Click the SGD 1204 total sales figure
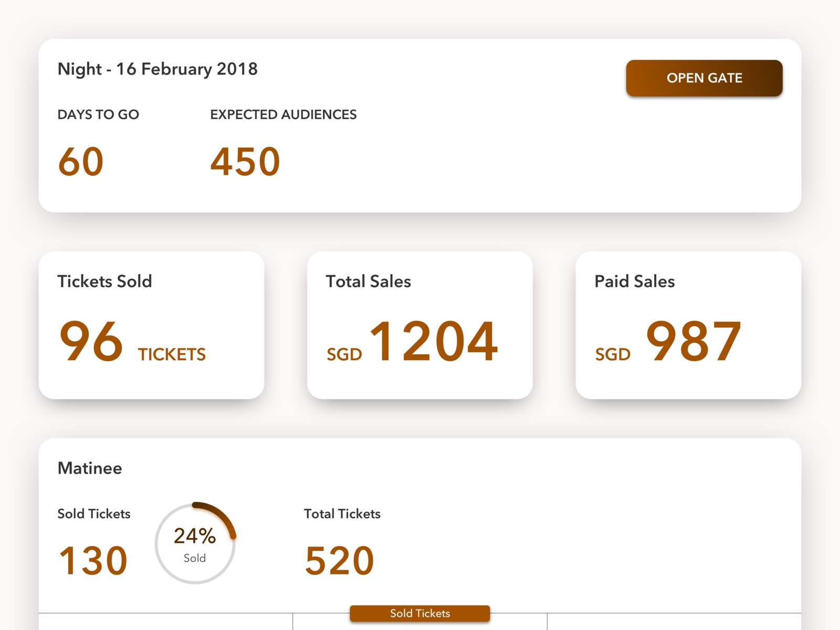 click(x=413, y=343)
